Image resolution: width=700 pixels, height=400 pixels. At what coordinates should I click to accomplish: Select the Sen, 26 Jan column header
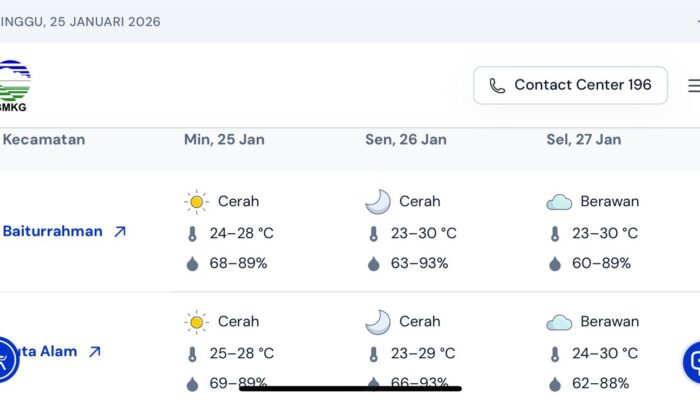point(406,140)
